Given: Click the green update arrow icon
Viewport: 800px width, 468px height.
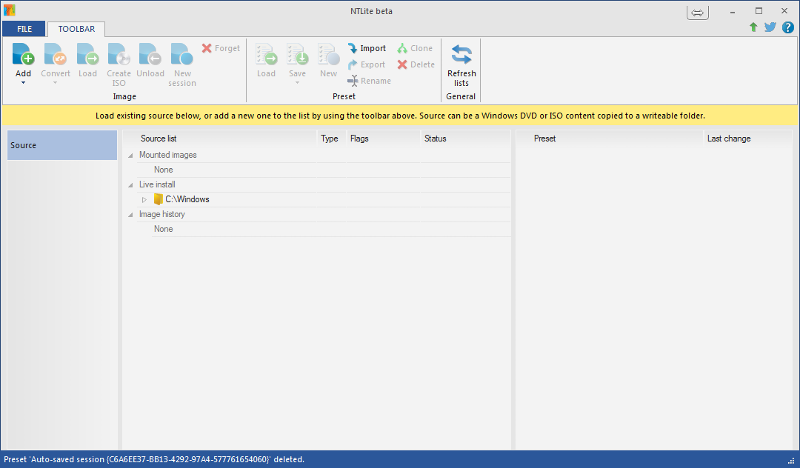Looking at the screenshot, I should point(753,27).
